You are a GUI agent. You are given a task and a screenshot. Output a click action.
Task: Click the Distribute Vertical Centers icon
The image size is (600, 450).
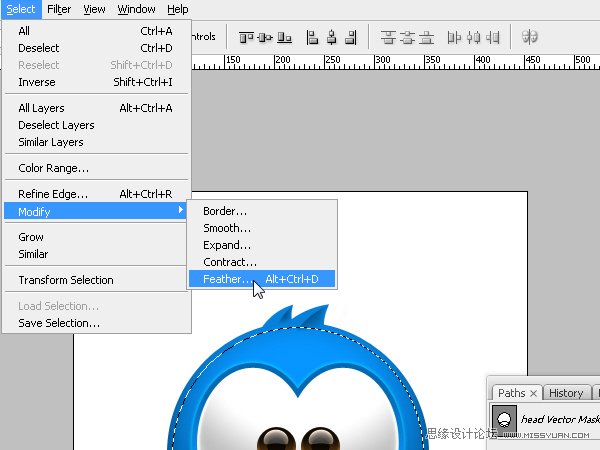click(x=407, y=37)
